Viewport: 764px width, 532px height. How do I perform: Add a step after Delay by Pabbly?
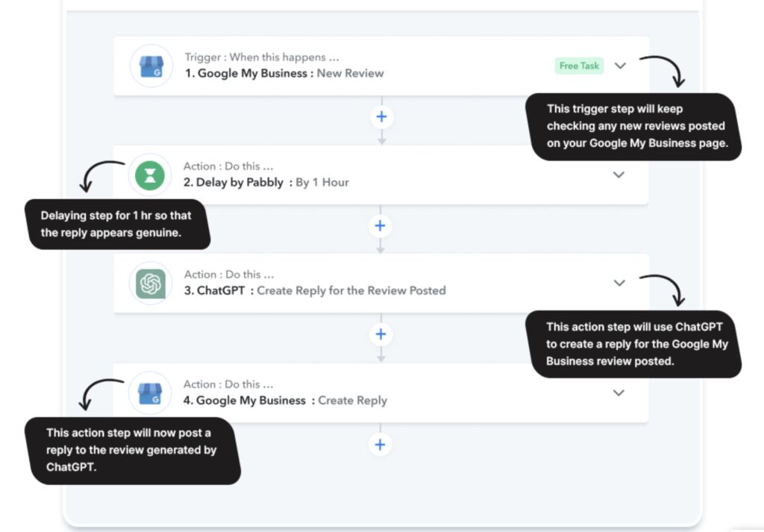(380, 226)
